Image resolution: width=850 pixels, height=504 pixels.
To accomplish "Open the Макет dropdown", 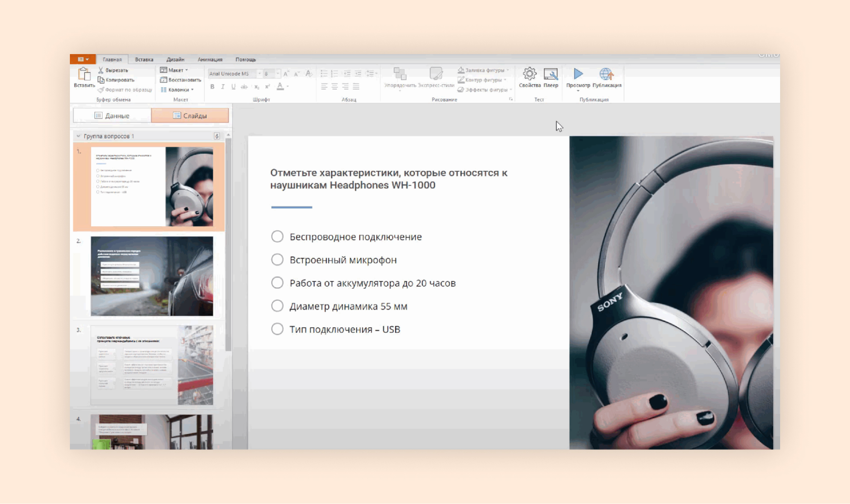I will pyautogui.click(x=174, y=70).
